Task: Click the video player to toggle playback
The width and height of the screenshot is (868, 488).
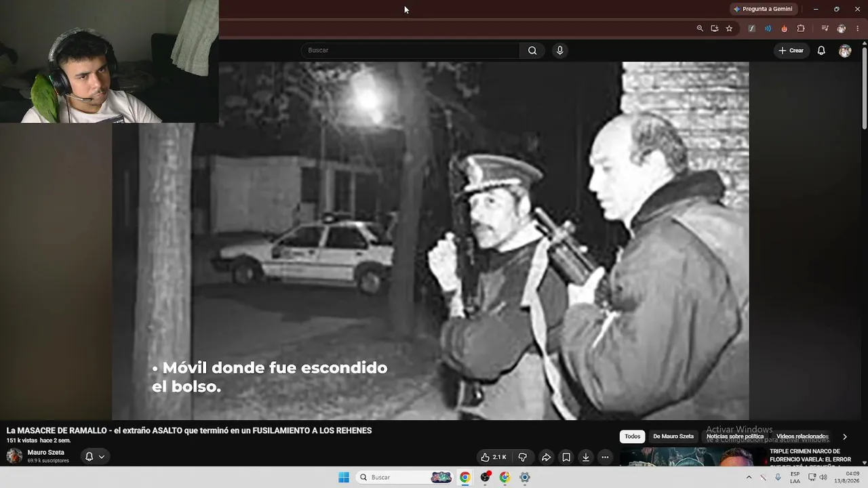Action: pyautogui.click(x=431, y=241)
